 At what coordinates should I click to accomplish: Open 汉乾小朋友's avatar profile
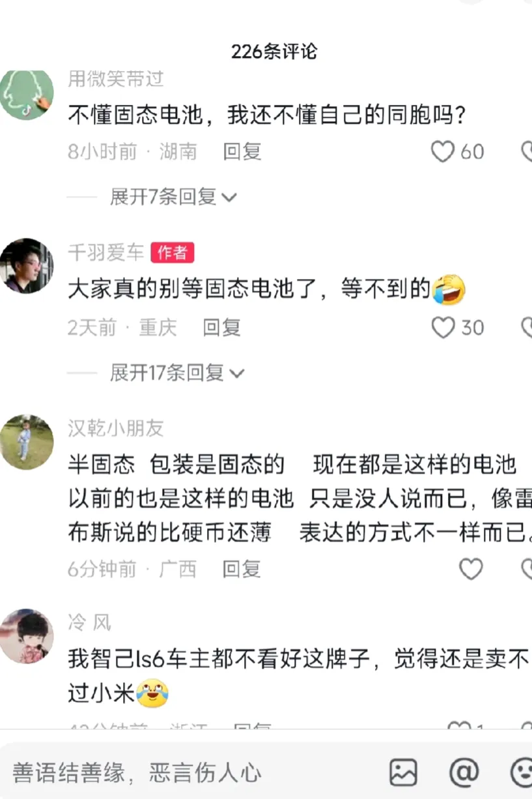(26, 442)
